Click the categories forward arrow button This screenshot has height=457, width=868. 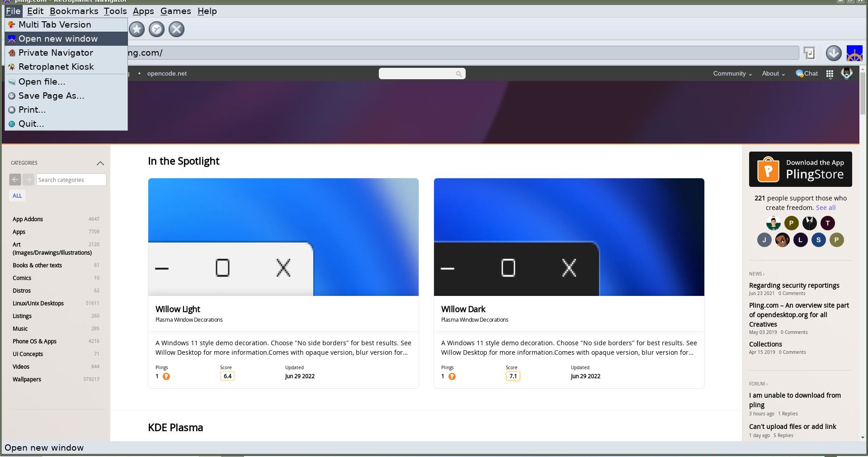[28, 180]
